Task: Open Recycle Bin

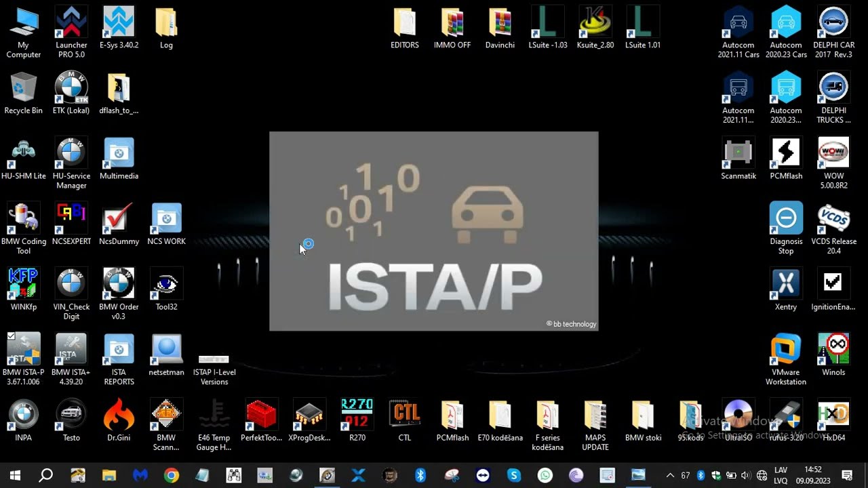Action: tap(24, 93)
